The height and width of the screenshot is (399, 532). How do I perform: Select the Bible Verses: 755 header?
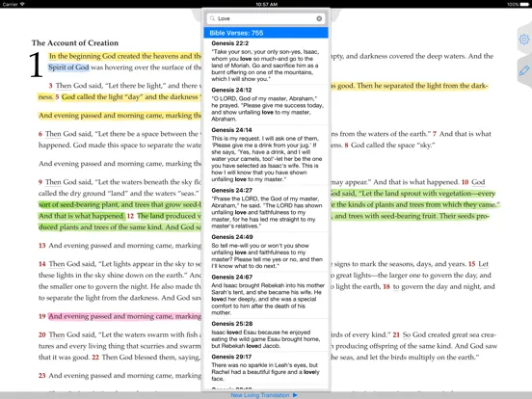[x=266, y=33]
